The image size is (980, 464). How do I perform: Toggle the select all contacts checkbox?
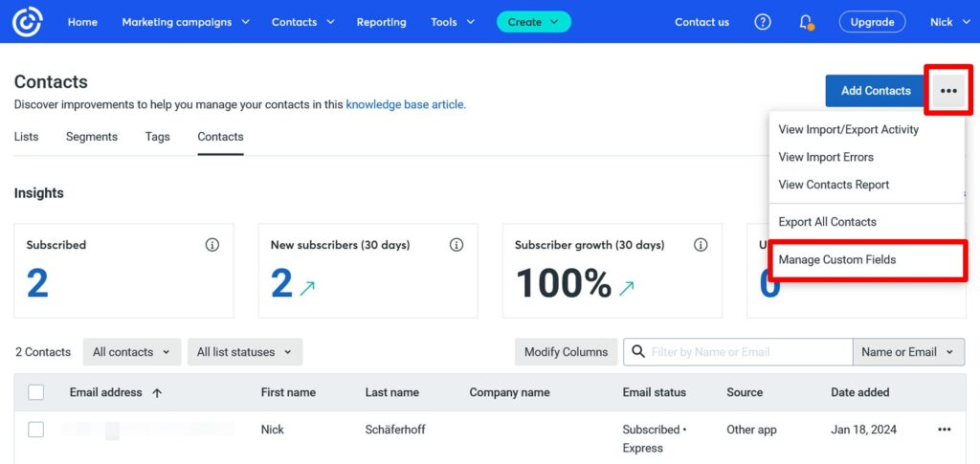pyautogui.click(x=36, y=392)
